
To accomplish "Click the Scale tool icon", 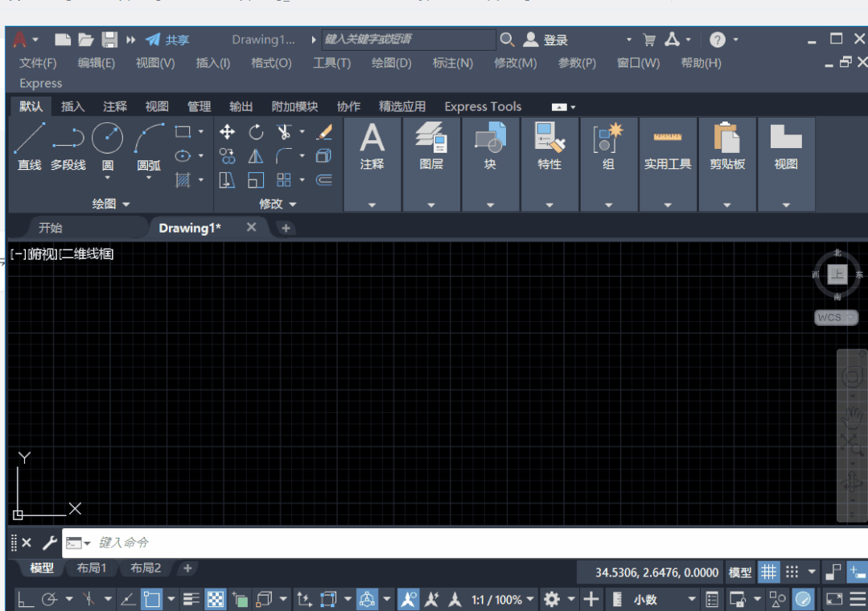I will [256, 180].
